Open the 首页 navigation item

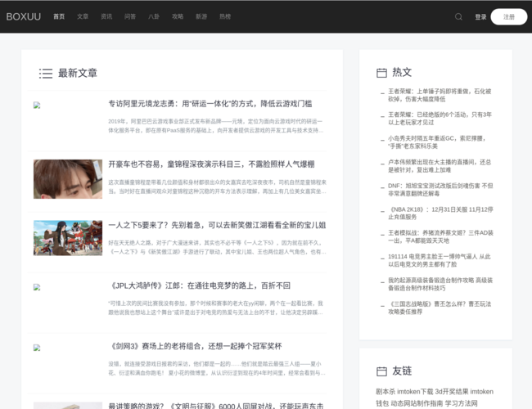tap(59, 16)
